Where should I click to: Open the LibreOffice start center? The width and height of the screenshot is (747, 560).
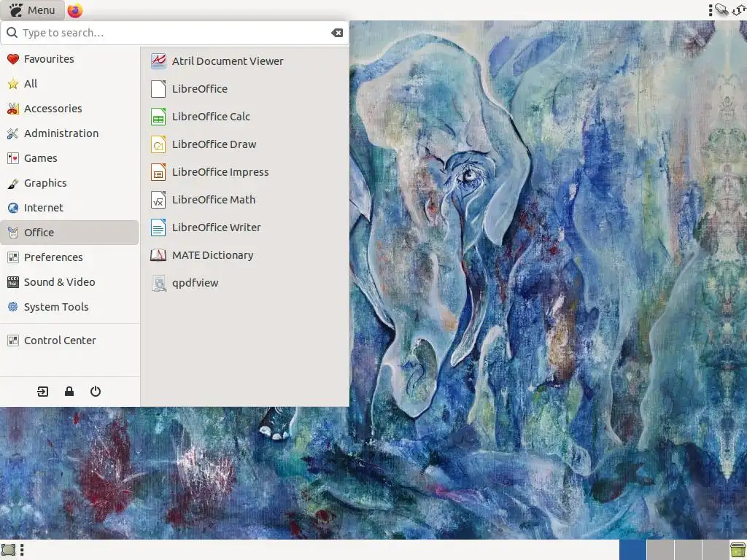[x=245, y=88]
